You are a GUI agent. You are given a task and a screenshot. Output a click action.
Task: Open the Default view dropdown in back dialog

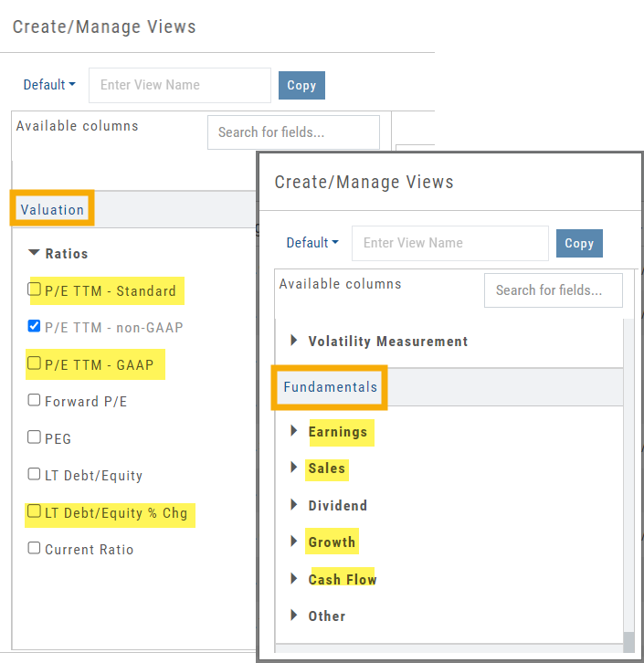49,85
